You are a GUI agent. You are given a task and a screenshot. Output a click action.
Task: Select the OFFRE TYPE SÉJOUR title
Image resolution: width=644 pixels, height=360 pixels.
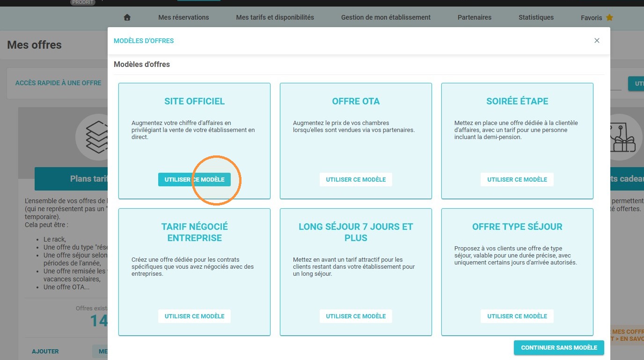(x=517, y=227)
